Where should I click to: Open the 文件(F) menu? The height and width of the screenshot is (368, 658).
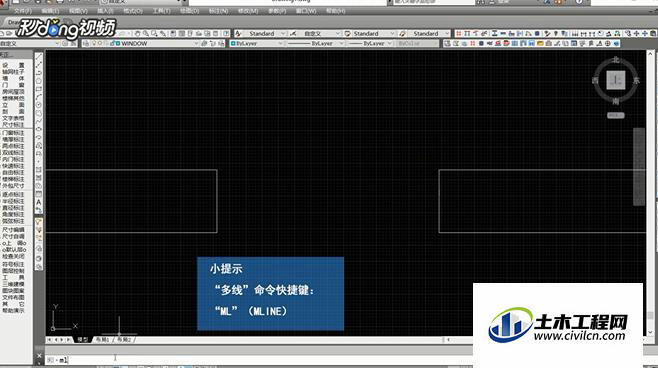pyautogui.click(x=23, y=11)
